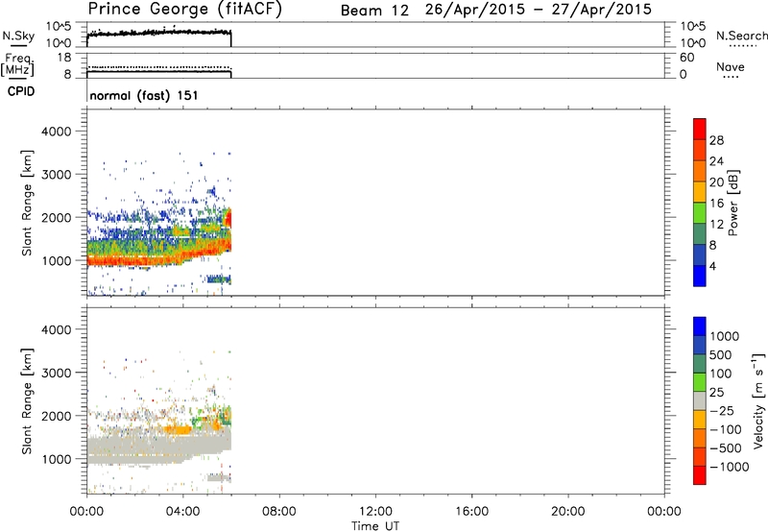Click the '18' frequency axis tick label
Image resolution: width=768 pixels, height=532 pixels.
point(64,58)
